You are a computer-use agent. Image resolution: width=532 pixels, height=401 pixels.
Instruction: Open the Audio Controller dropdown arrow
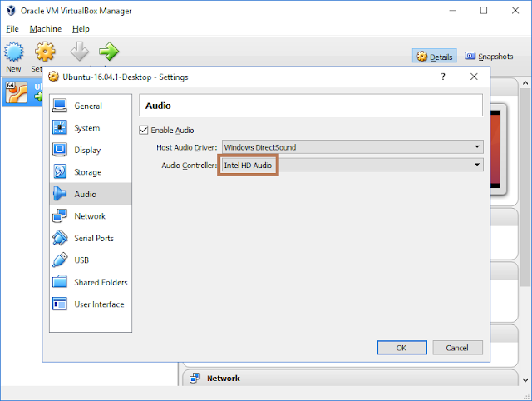(x=477, y=165)
